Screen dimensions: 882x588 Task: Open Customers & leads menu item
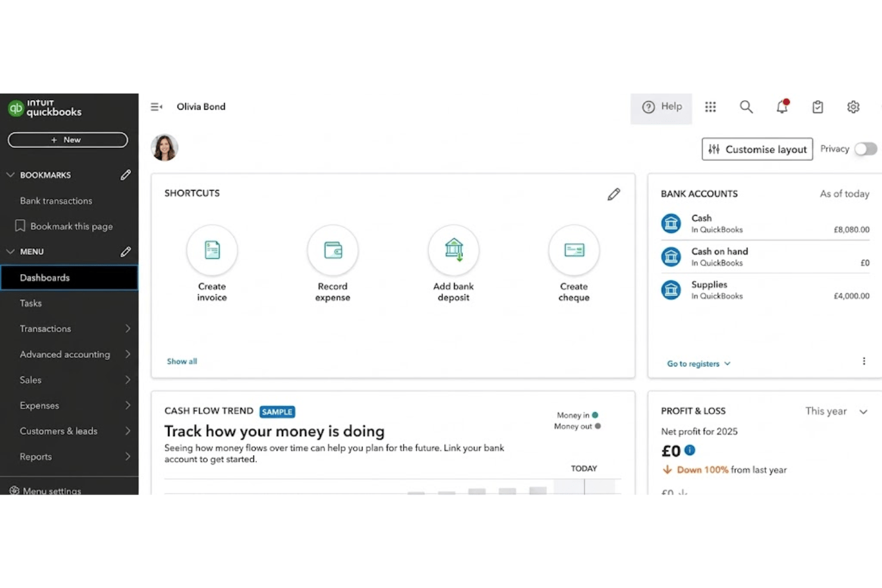(58, 431)
